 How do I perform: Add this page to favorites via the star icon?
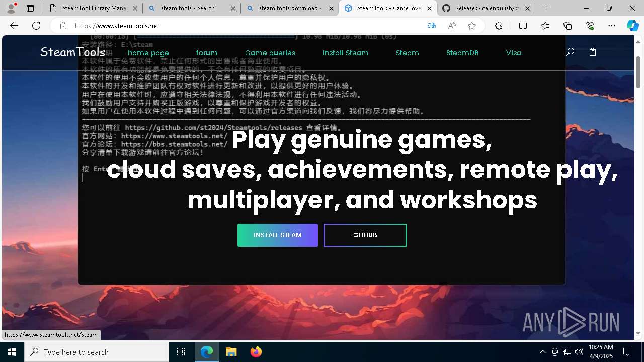coord(472,26)
